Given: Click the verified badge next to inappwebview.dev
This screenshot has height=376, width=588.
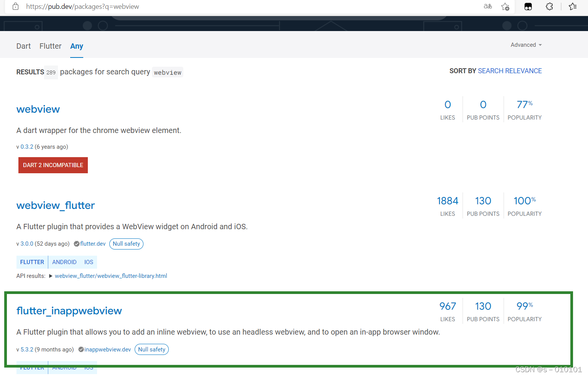Looking at the screenshot, I should (x=81, y=350).
